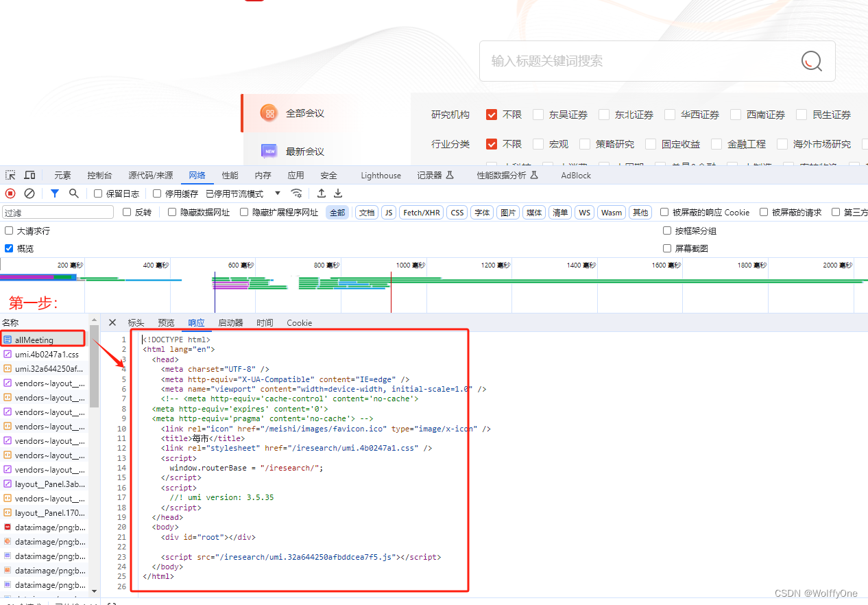Uncheck 概览 checkbox
868x605 pixels.
(9, 248)
